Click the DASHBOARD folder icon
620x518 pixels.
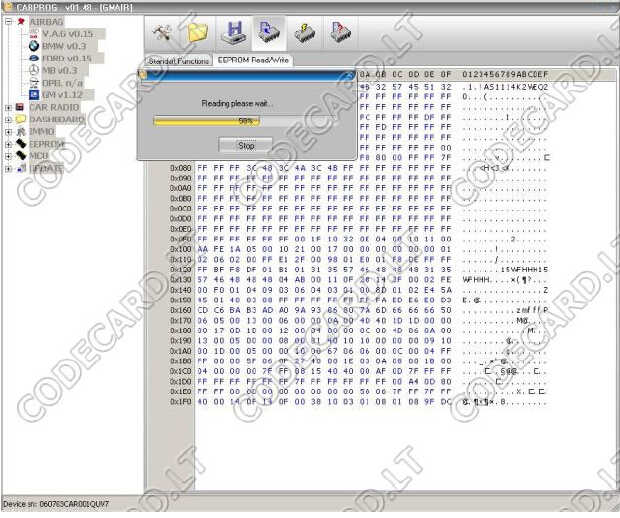[20, 119]
